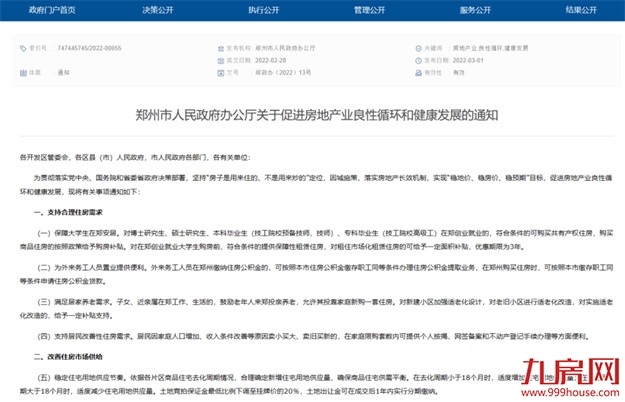Screen dimensions: 625x402
Task: Open the 服务公开 nav tab
Action: click(475, 10)
